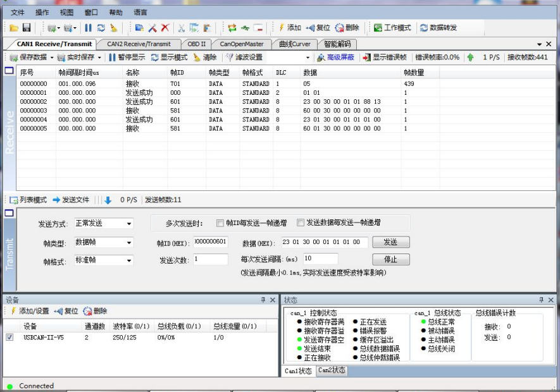Click 复位 reset in top toolbar
560x392 pixels.
coord(318,28)
